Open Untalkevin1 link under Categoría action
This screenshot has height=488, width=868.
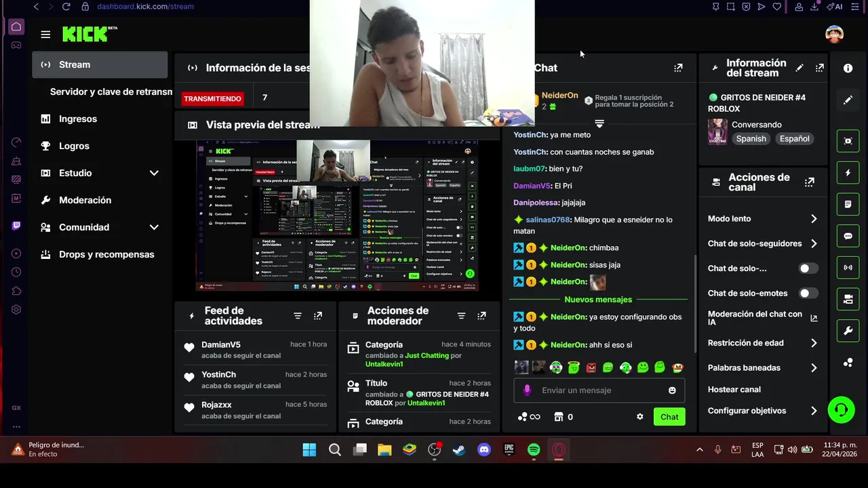pyautogui.click(x=384, y=364)
